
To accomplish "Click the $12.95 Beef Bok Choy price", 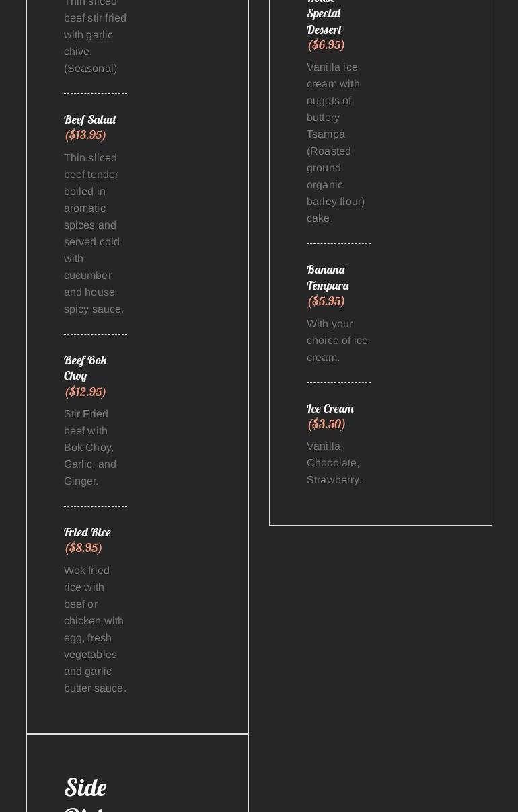I will [85, 392].
